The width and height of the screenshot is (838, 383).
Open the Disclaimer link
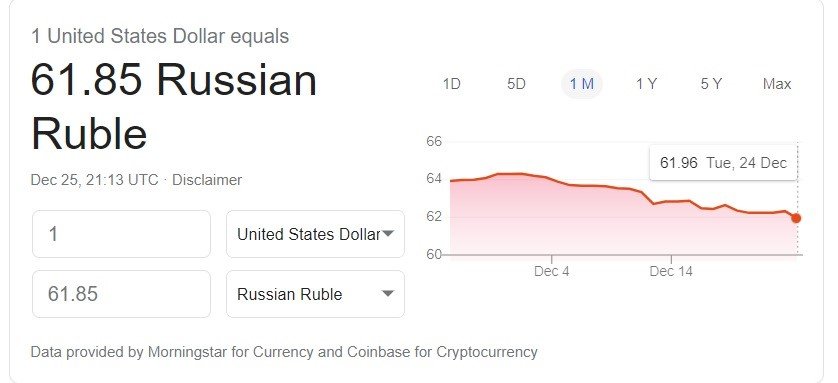point(207,180)
